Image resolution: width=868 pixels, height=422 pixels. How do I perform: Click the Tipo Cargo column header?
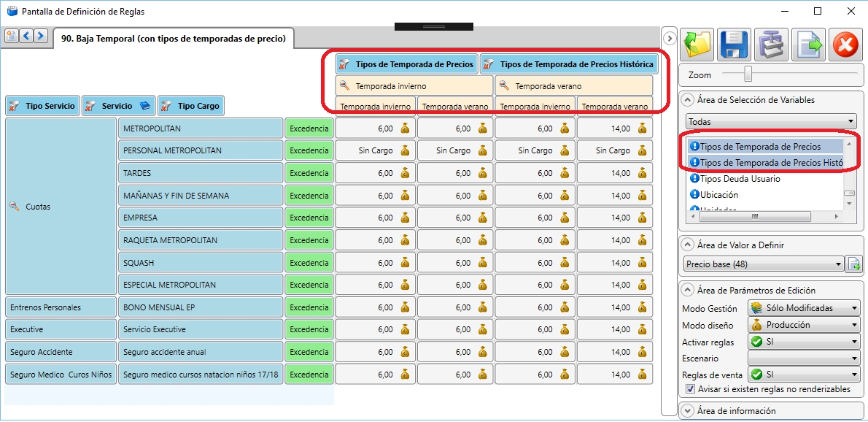[x=191, y=106]
